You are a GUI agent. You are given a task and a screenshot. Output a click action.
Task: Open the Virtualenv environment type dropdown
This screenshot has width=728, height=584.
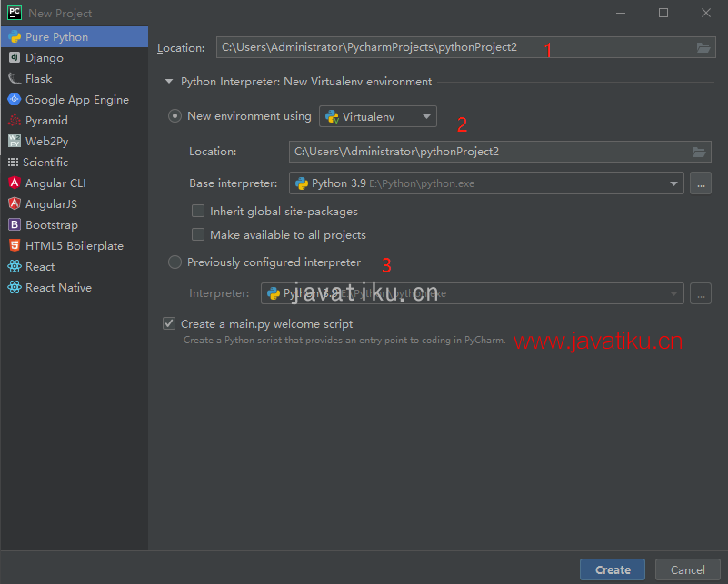378,116
